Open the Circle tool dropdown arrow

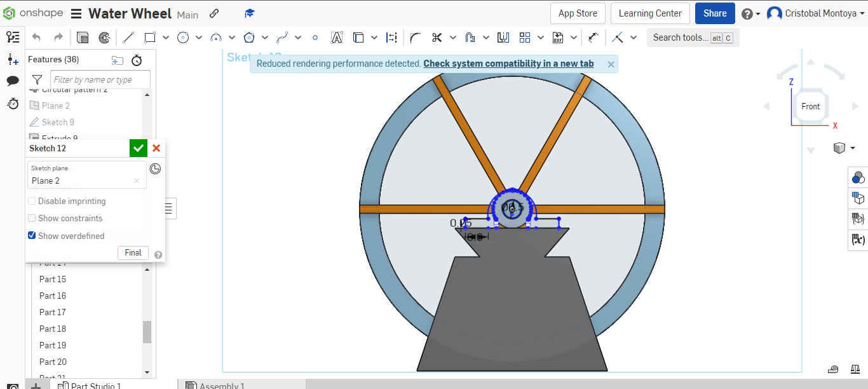pos(198,38)
